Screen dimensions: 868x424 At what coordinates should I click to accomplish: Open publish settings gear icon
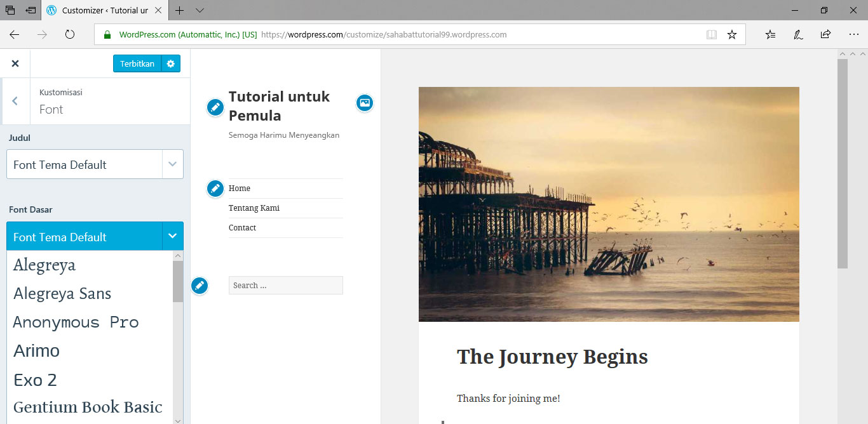(x=171, y=63)
